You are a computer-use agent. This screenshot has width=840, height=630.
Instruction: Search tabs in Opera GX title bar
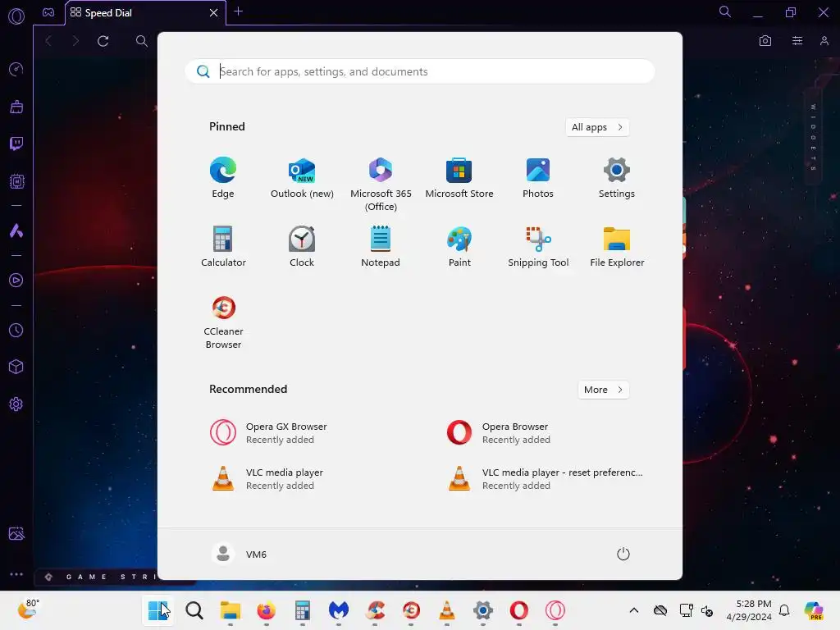coord(725,11)
